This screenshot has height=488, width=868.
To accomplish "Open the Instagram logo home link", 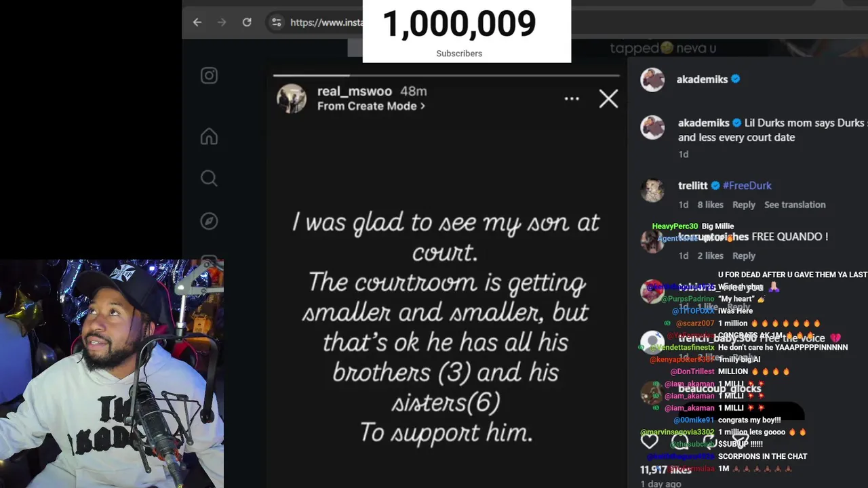I will (209, 76).
